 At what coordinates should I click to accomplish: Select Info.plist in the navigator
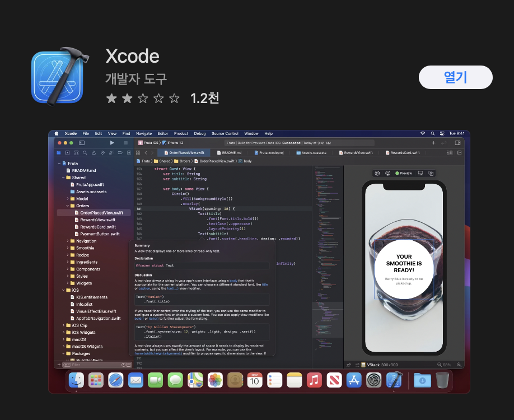tap(81, 304)
